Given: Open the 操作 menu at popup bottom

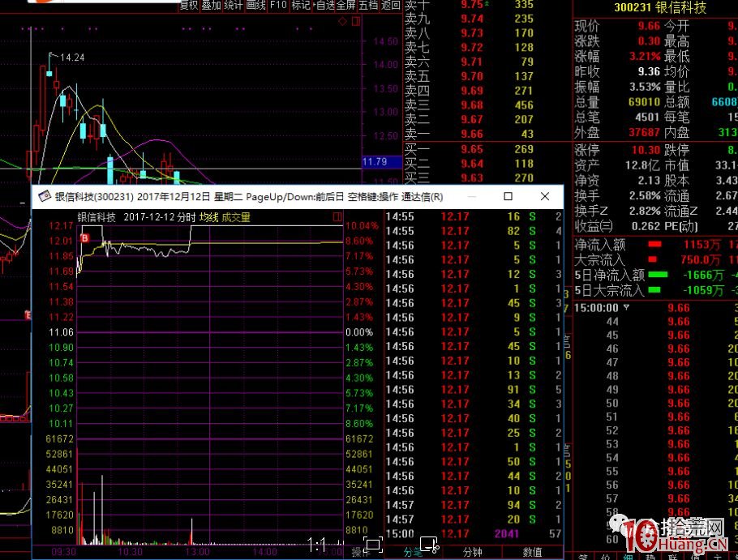Looking at the screenshot, I should (x=362, y=553).
